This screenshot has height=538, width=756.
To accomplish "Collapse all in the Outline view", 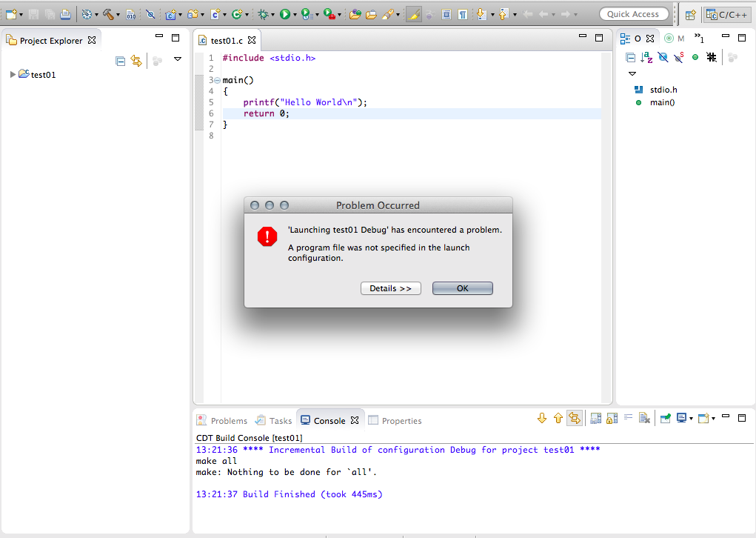I will click(630, 58).
